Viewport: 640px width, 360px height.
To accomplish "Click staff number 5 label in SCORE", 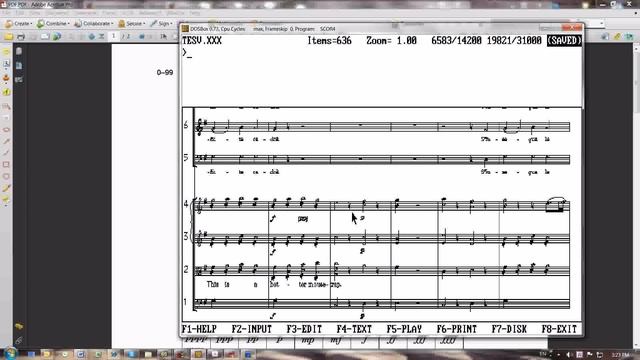I will tap(186, 158).
